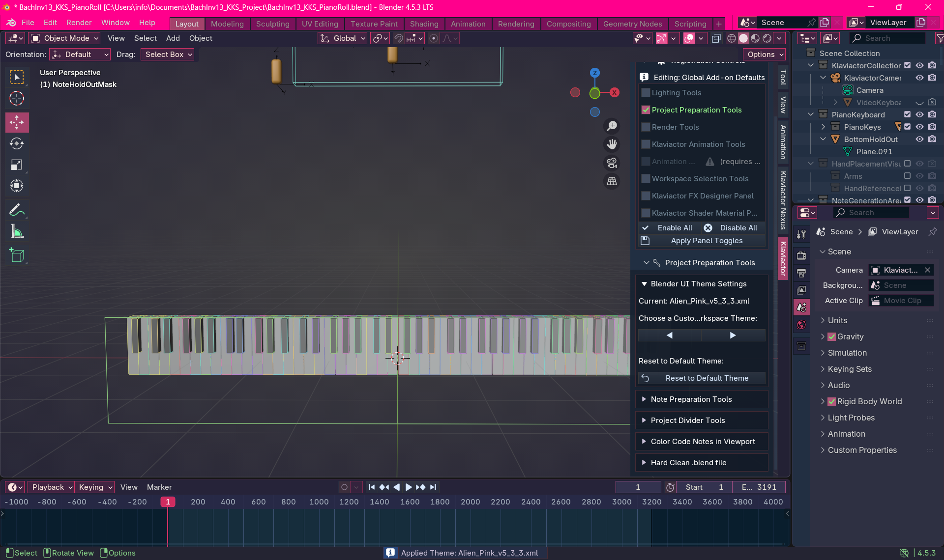This screenshot has height=560, width=944.
Task: Click the End frame value field
Action: point(759,487)
